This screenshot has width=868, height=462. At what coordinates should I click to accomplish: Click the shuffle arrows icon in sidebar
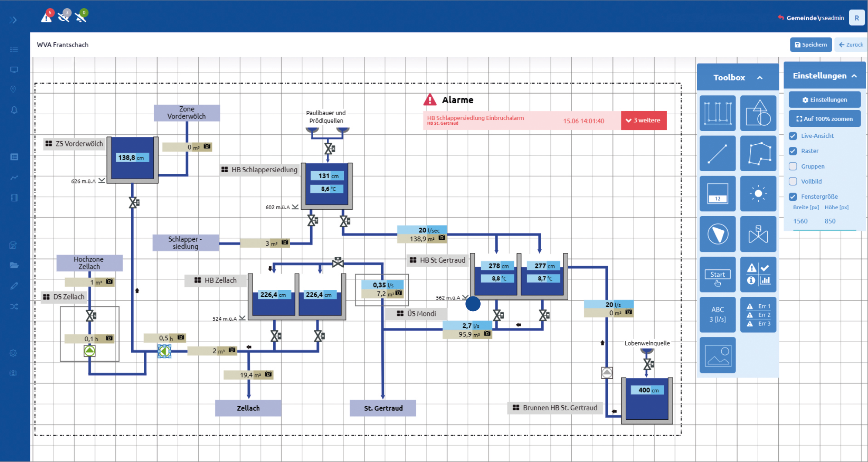tap(14, 307)
